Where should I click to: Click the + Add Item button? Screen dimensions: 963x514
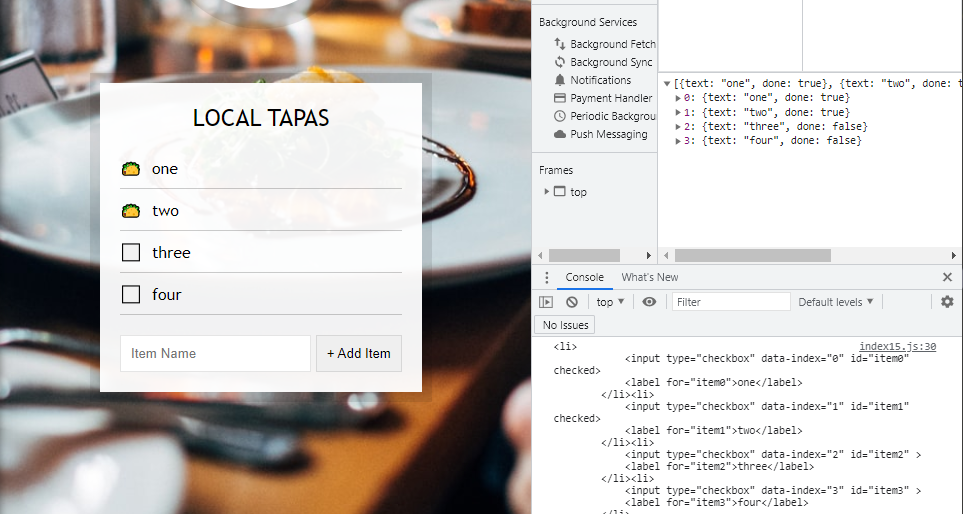point(359,353)
